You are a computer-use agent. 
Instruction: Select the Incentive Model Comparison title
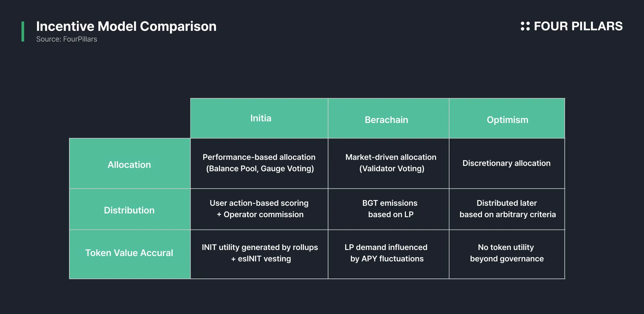coord(126,26)
